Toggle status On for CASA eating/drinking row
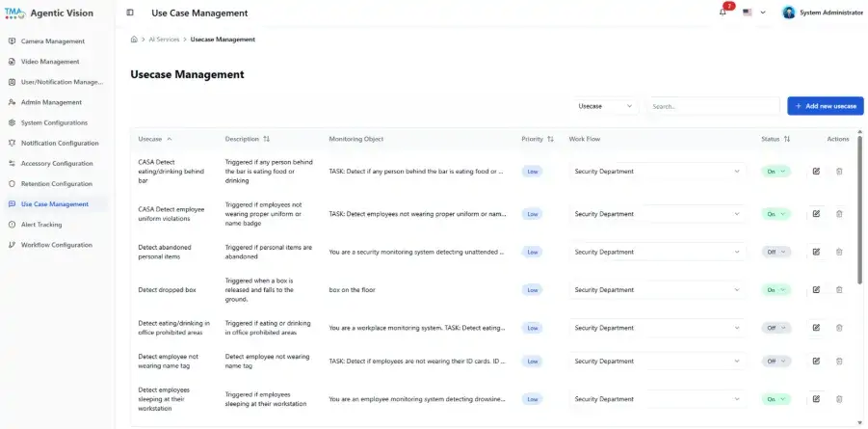 (776, 172)
